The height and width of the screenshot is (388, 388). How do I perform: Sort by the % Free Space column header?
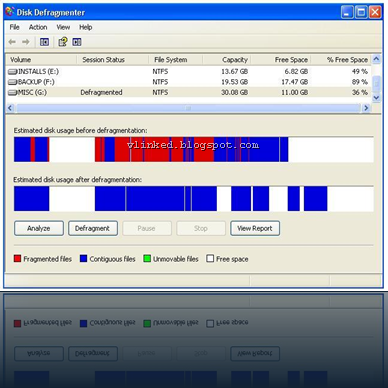341,60
